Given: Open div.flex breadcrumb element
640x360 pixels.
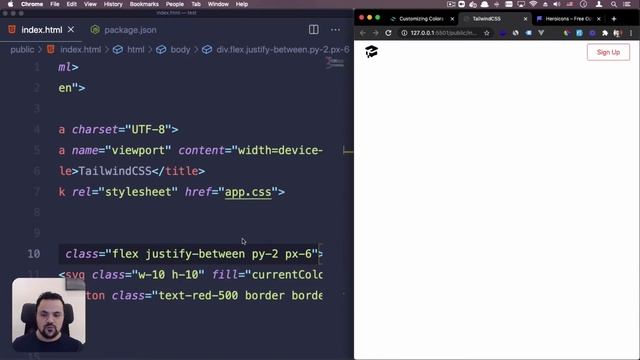Looking at the screenshot, I should point(282,49).
